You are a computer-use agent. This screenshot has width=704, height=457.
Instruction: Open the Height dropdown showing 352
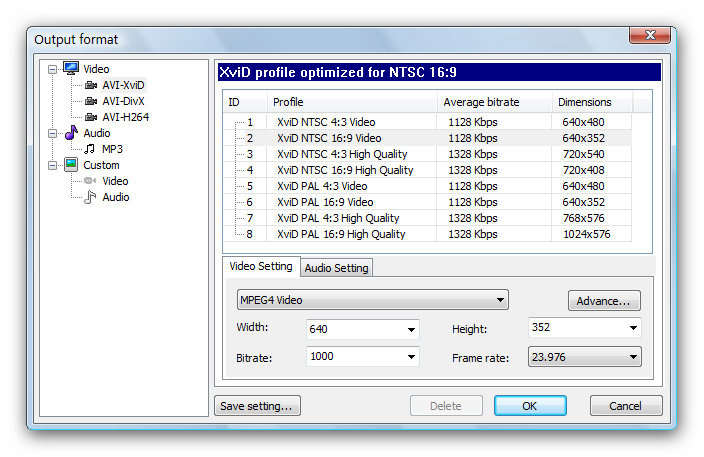point(633,328)
